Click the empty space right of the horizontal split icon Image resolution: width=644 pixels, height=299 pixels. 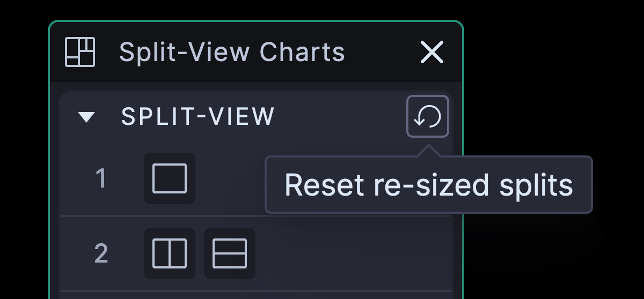[x=354, y=253]
